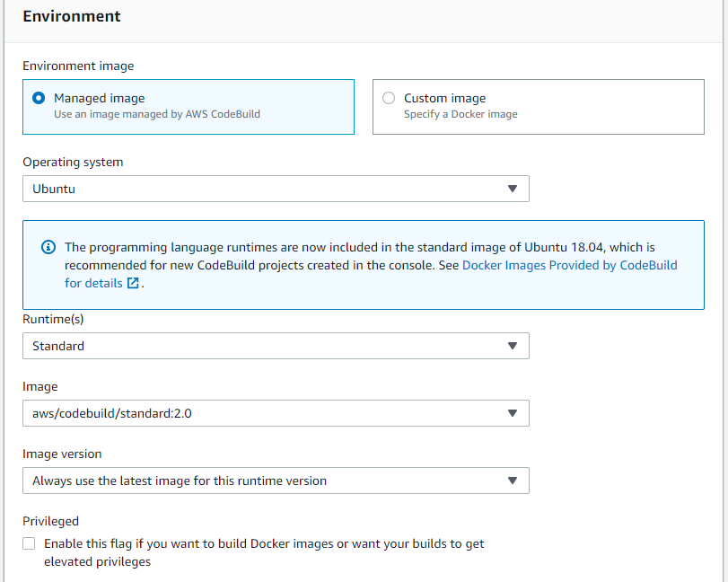Click the external link icon after 'for details'
Viewport: 728px width, 582px height.
[x=133, y=283]
